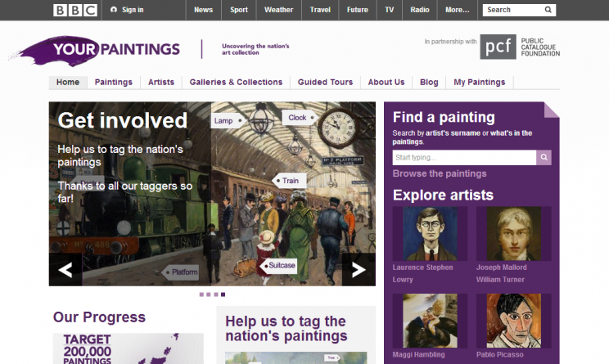
Task: Select the fourth carousel indicator dot
Action: 223,294
